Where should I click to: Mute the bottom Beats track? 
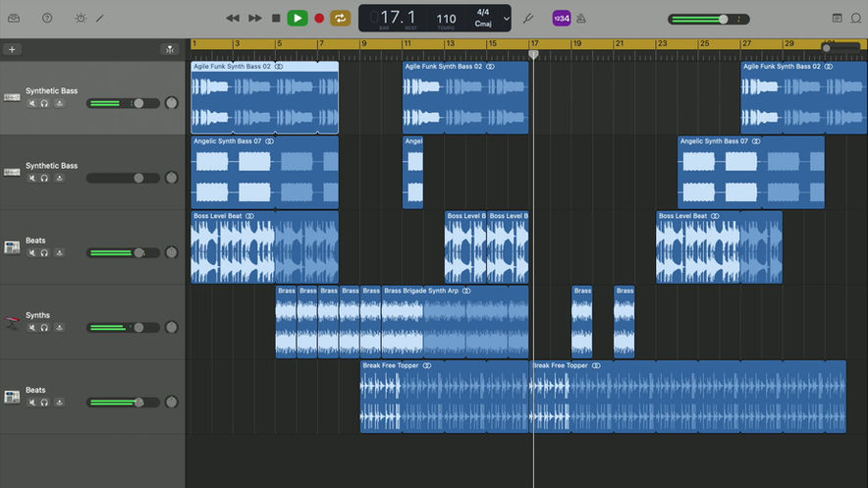[32, 403]
